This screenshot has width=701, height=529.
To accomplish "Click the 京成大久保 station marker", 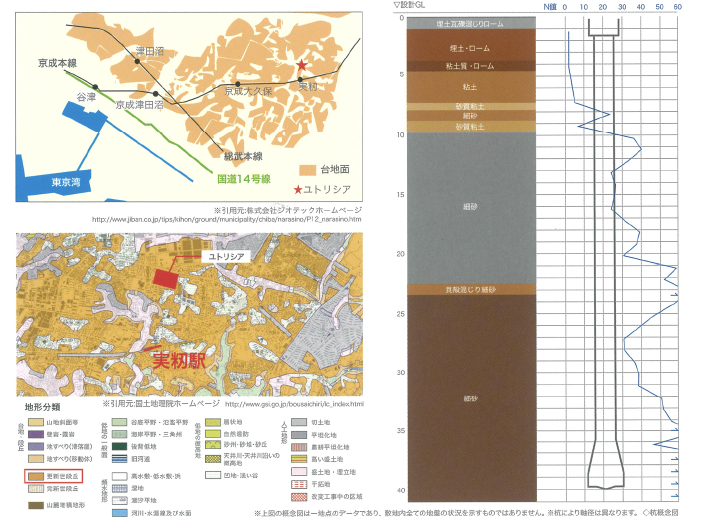I will (x=239, y=84).
